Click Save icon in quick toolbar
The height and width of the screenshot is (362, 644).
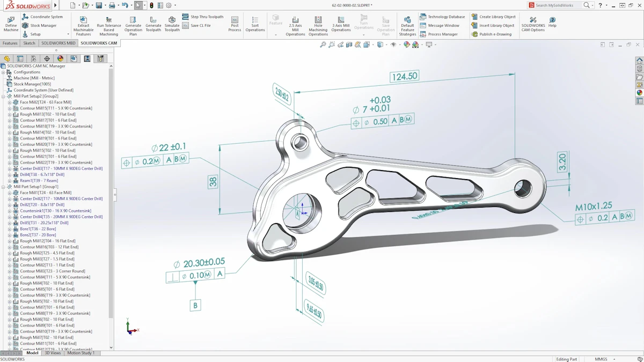[99, 5]
